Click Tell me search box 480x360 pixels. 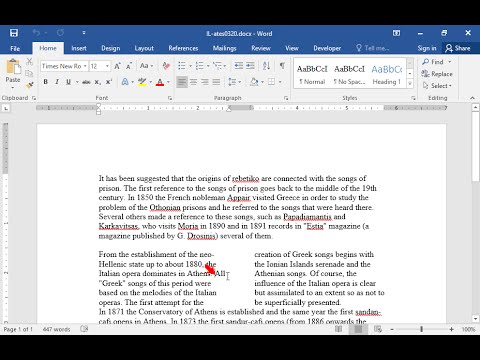pyautogui.click(x=372, y=48)
